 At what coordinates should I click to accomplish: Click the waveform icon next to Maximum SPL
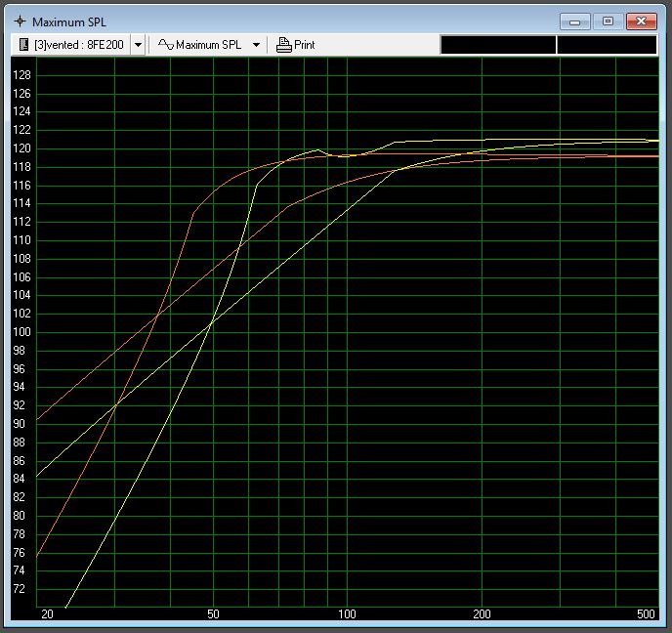tap(166, 44)
